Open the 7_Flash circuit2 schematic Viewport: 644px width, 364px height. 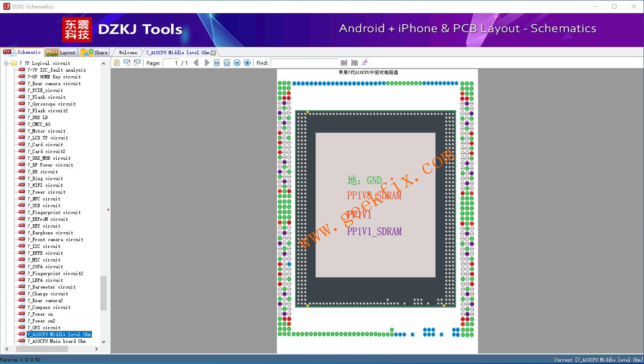pos(48,111)
